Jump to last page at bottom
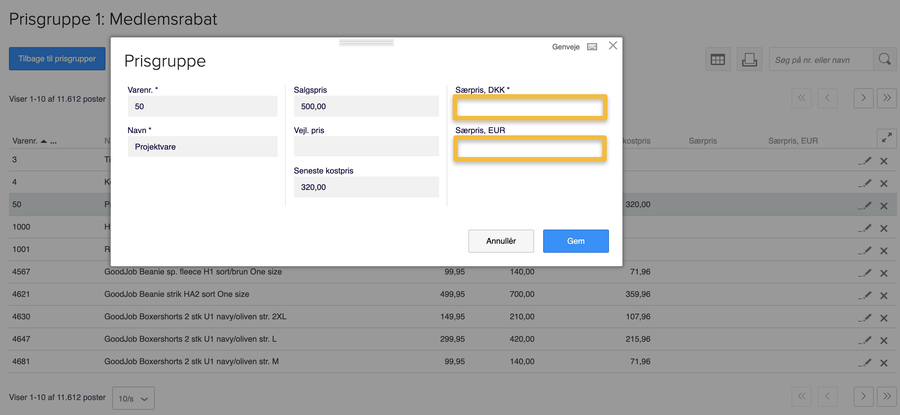Viewport: 900px width, 415px height. (887, 396)
